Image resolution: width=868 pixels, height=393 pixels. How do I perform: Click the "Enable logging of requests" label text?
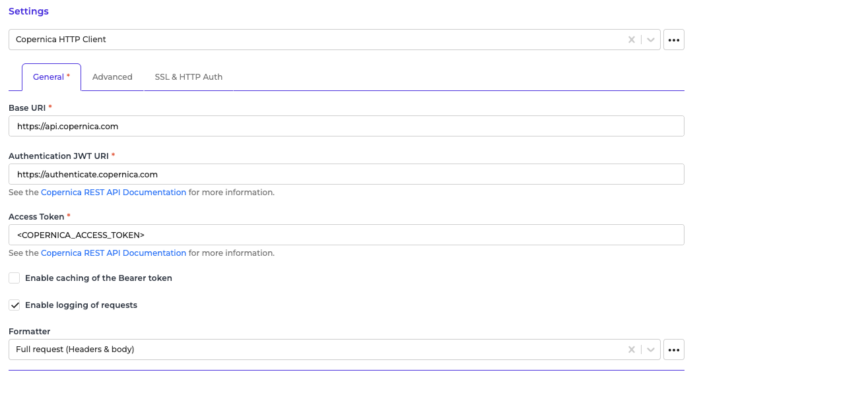81,305
